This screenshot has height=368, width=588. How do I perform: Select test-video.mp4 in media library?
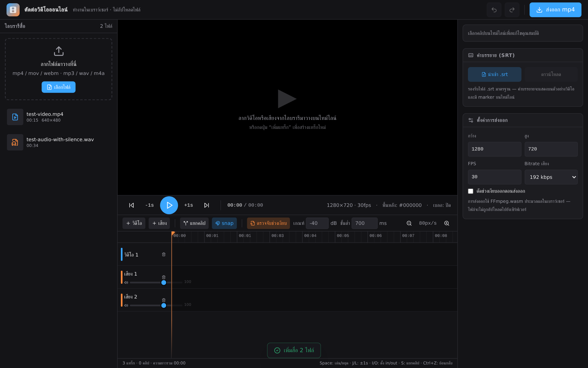[59, 117]
